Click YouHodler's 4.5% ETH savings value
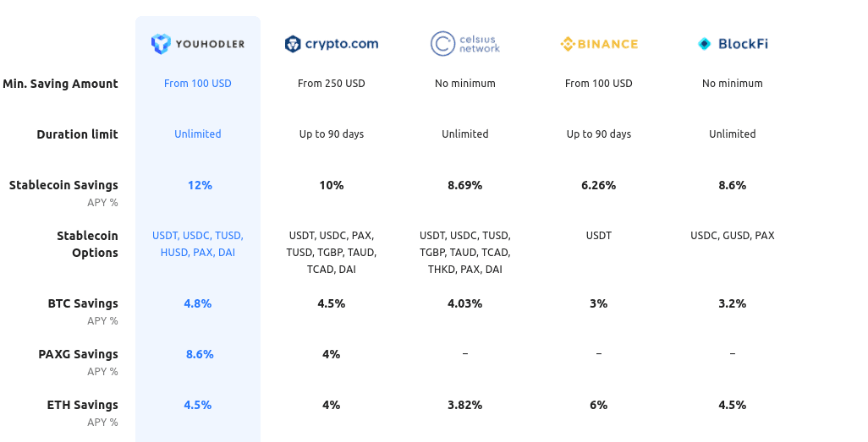 point(198,405)
